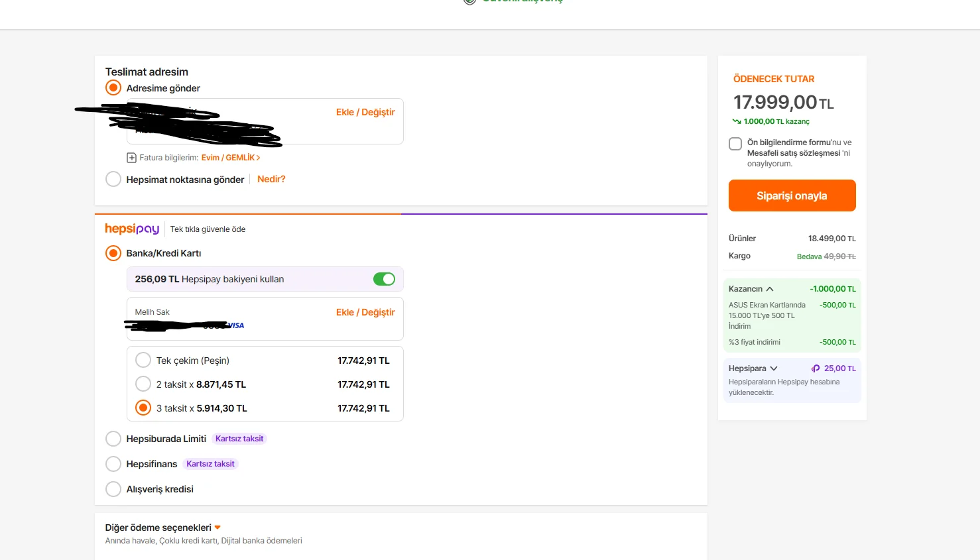
Task: Expand Diğer ödeme seçenekleri section
Action: click(217, 528)
